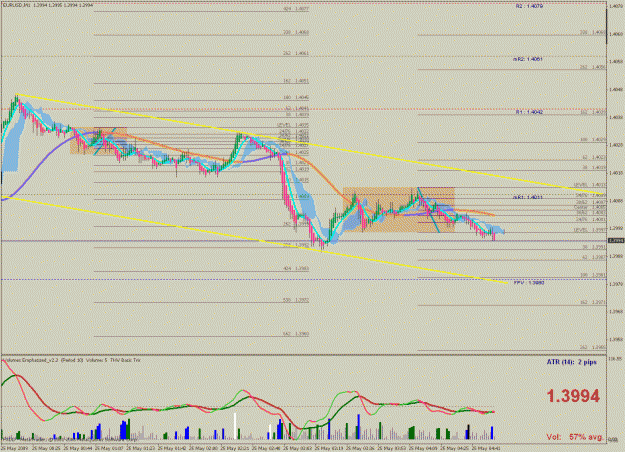Click the 262 1.4061 Fibonacci level label
625x452 pixels.
[296, 53]
